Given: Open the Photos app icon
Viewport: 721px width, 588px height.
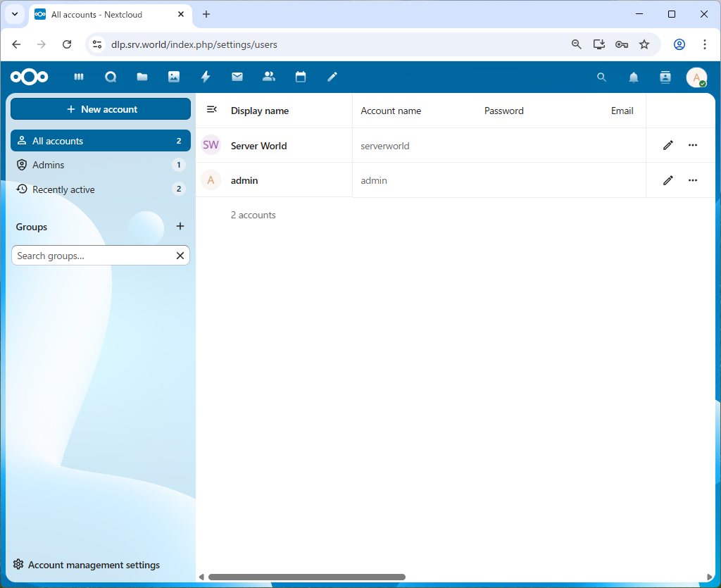Looking at the screenshot, I should coord(174,77).
